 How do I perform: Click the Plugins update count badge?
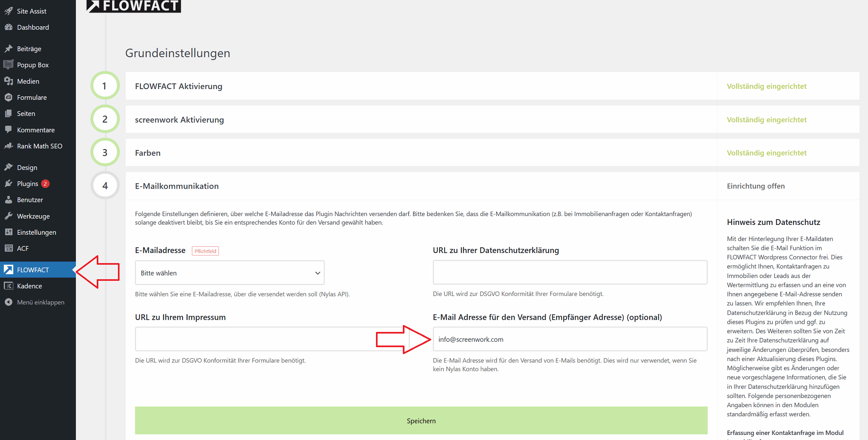tap(45, 184)
